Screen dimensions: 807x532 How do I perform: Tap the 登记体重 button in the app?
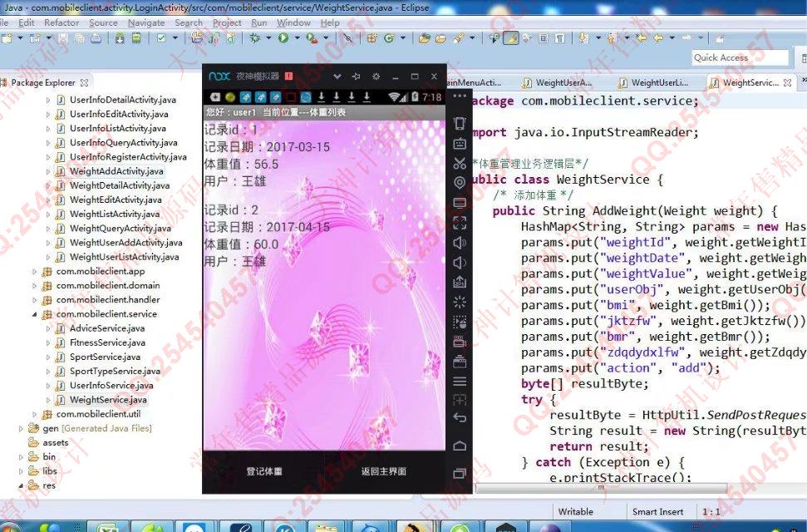point(264,471)
